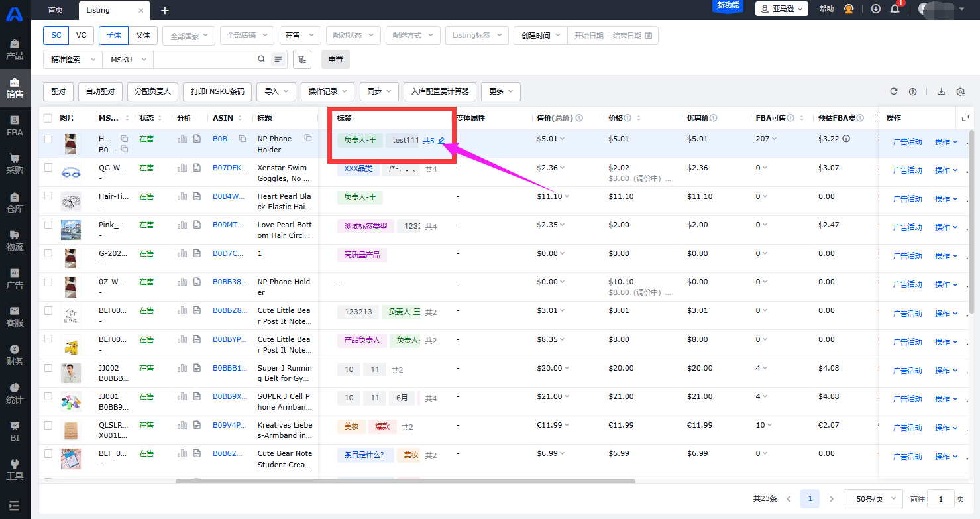Edit tags on the 负责人-王 test111 row
The width and height of the screenshot is (980, 519).
pos(441,140)
